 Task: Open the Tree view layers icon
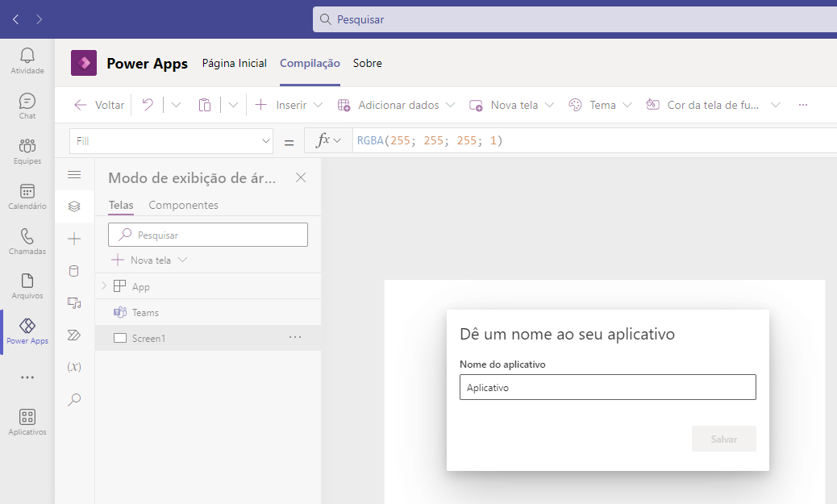point(74,206)
